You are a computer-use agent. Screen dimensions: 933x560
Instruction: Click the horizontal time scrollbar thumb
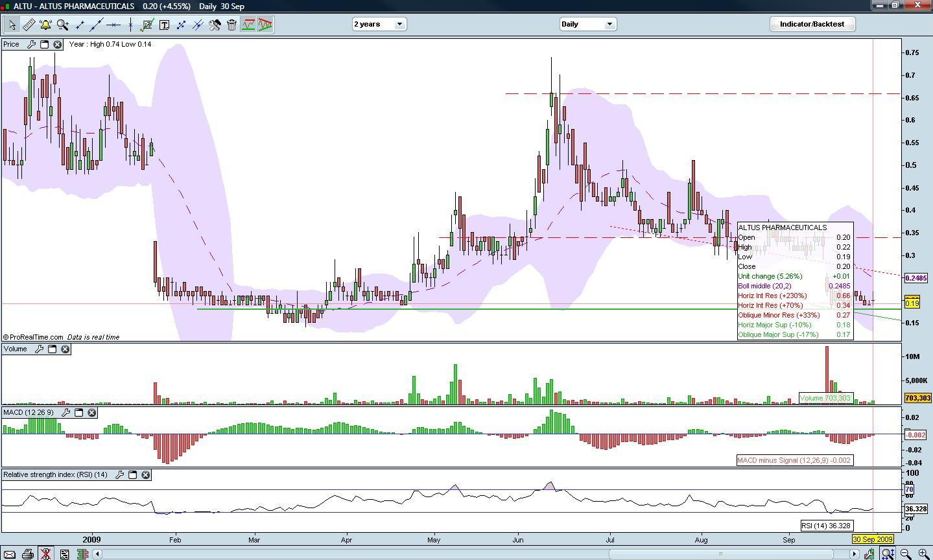pos(720,554)
